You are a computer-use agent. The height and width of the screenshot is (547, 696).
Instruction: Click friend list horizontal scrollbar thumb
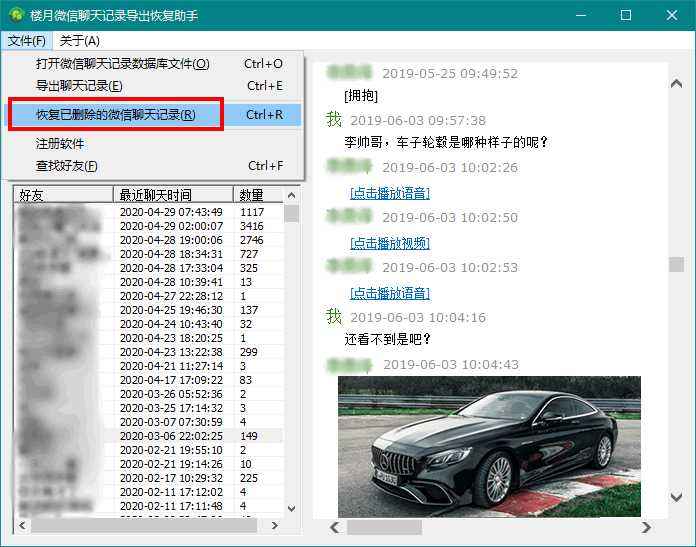click(144, 526)
